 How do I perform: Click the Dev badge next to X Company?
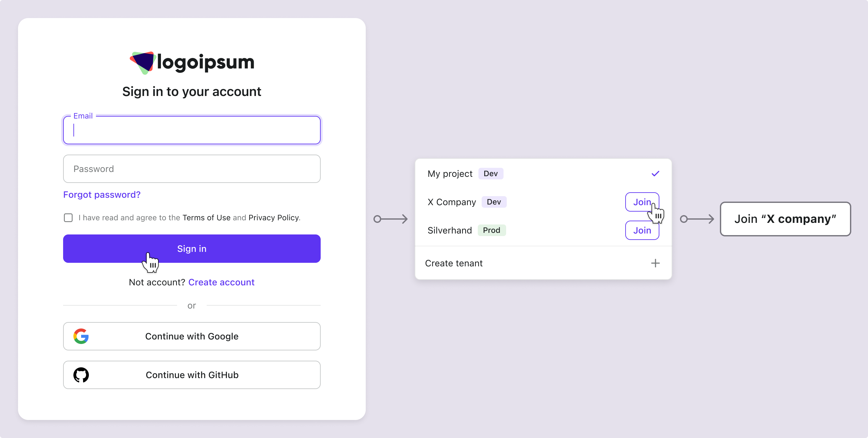[x=494, y=202]
